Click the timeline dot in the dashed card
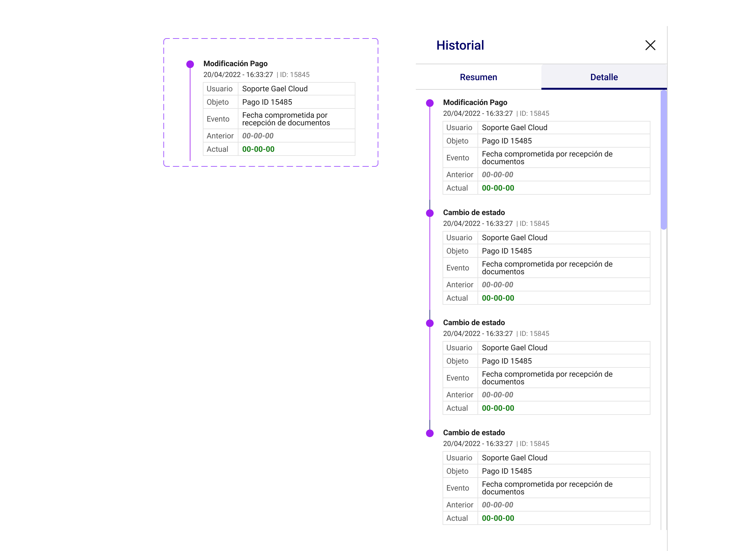Screen dimensions: 756x551 tap(190, 64)
